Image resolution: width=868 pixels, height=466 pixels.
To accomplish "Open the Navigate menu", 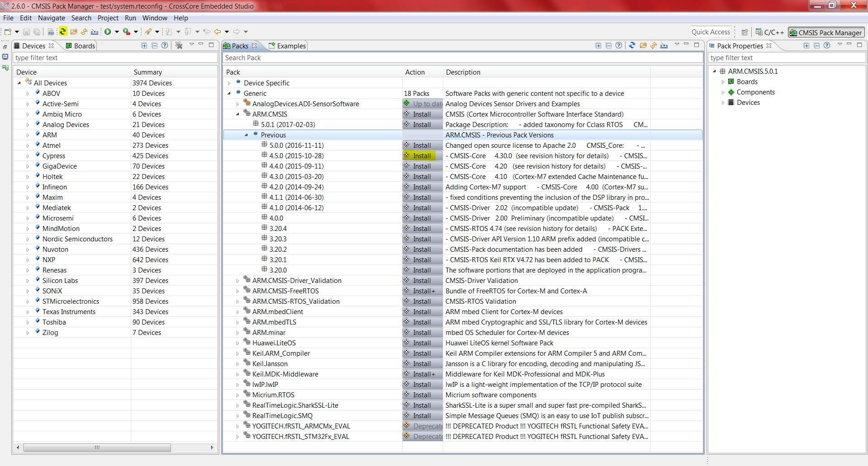I will (51, 18).
